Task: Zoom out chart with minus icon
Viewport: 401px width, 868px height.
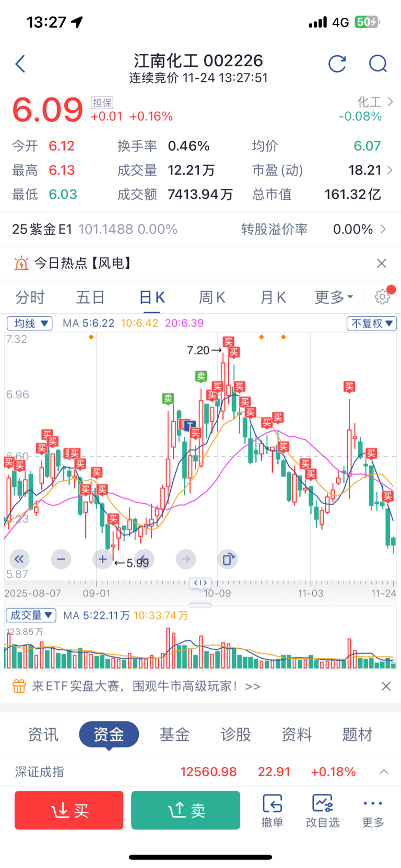Action: (61, 560)
